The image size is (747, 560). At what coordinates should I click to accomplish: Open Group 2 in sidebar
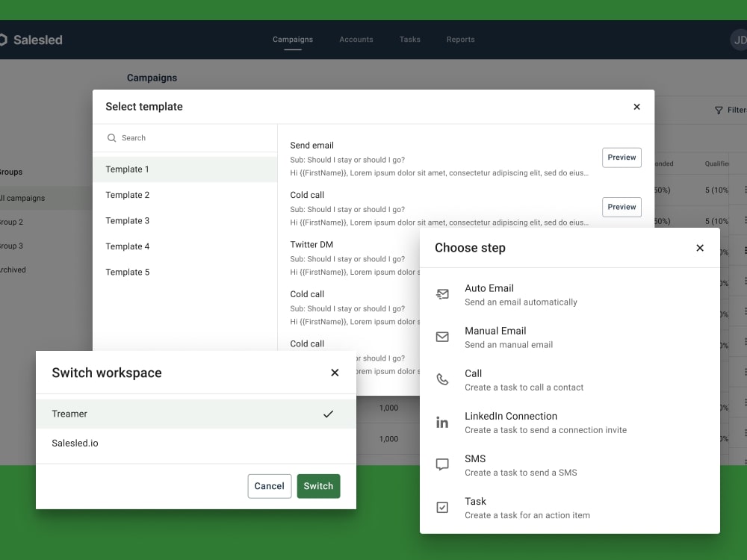coord(11,222)
